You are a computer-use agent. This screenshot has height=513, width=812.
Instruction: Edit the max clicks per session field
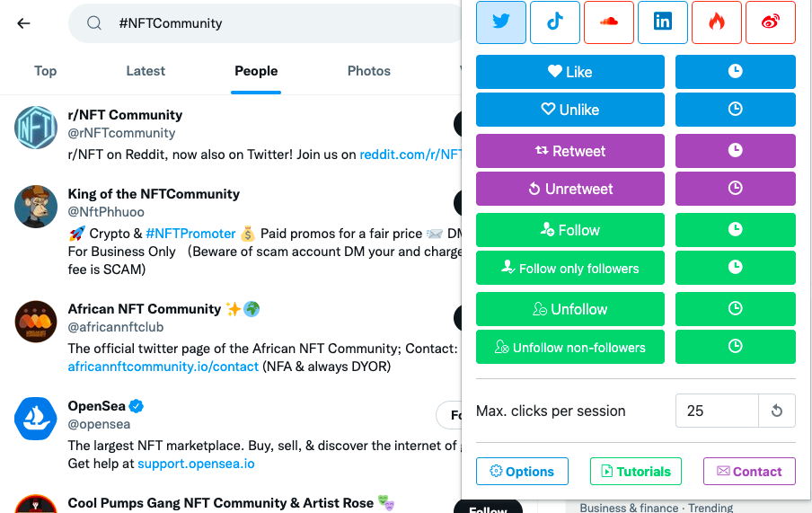tap(717, 411)
